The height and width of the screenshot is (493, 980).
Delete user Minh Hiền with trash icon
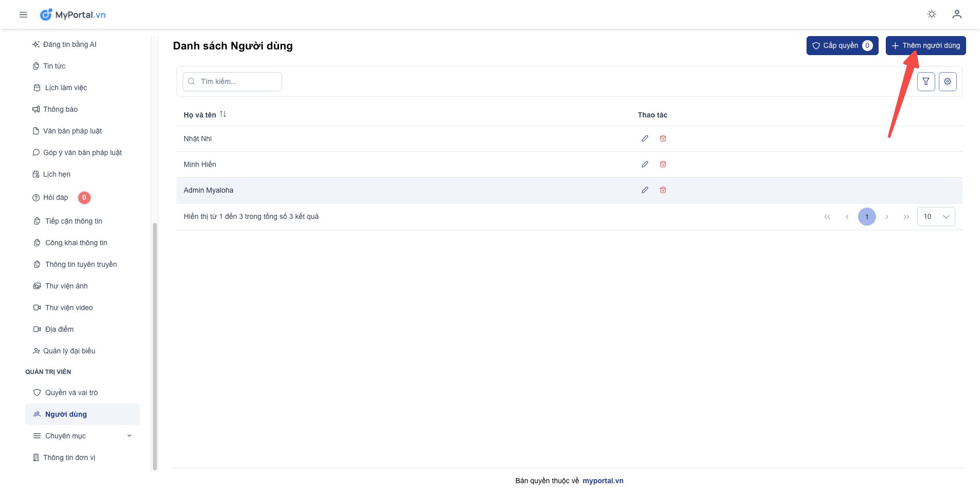tap(663, 164)
